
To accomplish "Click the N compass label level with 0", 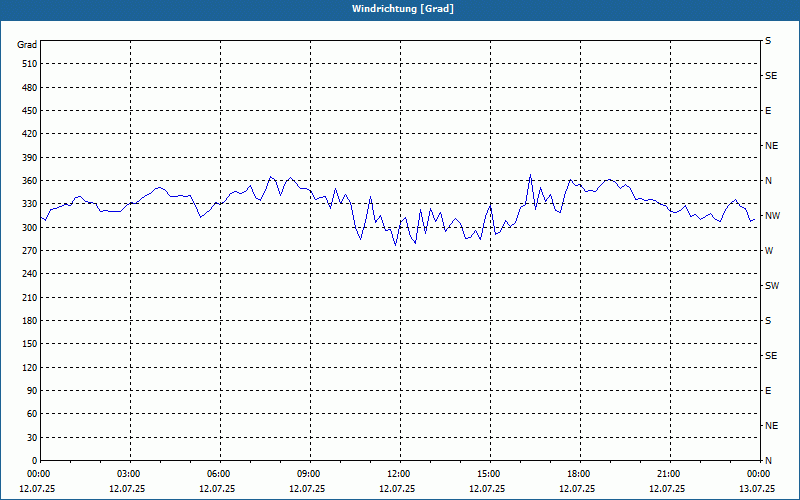I will (x=768, y=460).
